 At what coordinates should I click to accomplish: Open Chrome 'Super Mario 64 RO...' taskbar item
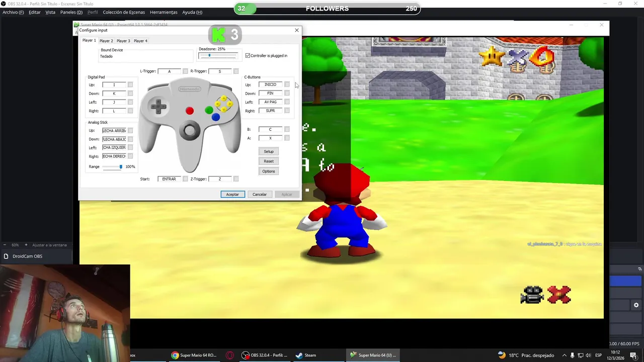tap(194, 355)
